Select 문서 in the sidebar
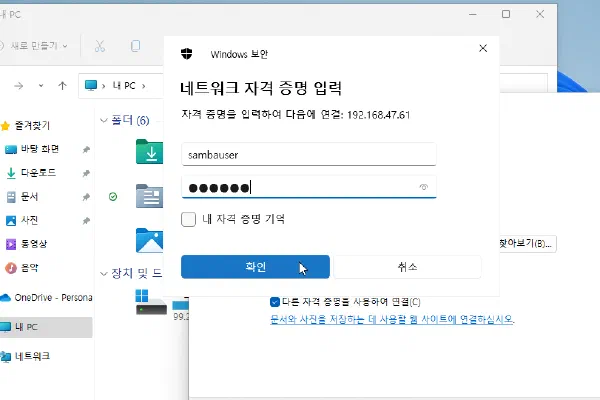 pyautogui.click(x=29, y=197)
